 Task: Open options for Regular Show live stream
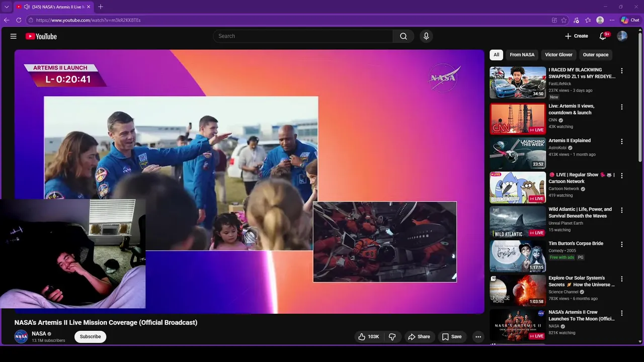click(x=622, y=175)
